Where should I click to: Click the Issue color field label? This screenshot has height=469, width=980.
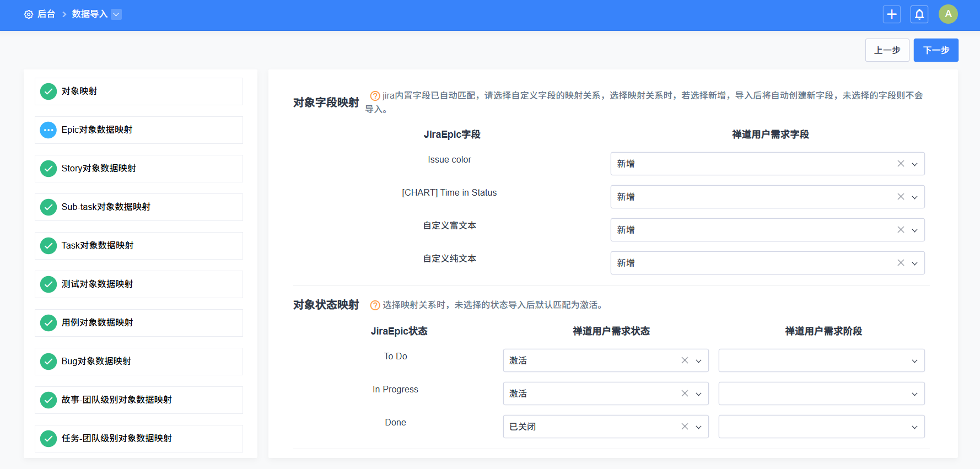click(449, 160)
